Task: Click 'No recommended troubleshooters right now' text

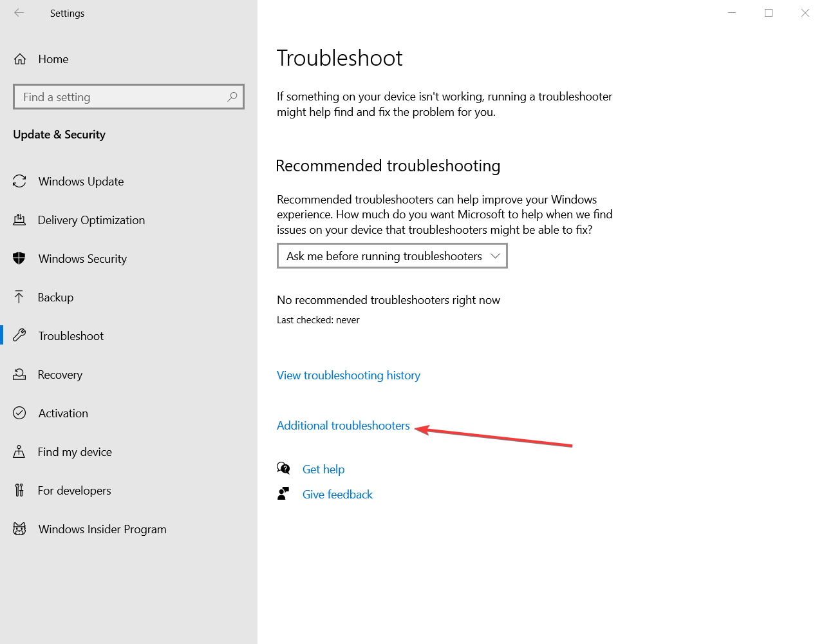Action: tap(388, 300)
